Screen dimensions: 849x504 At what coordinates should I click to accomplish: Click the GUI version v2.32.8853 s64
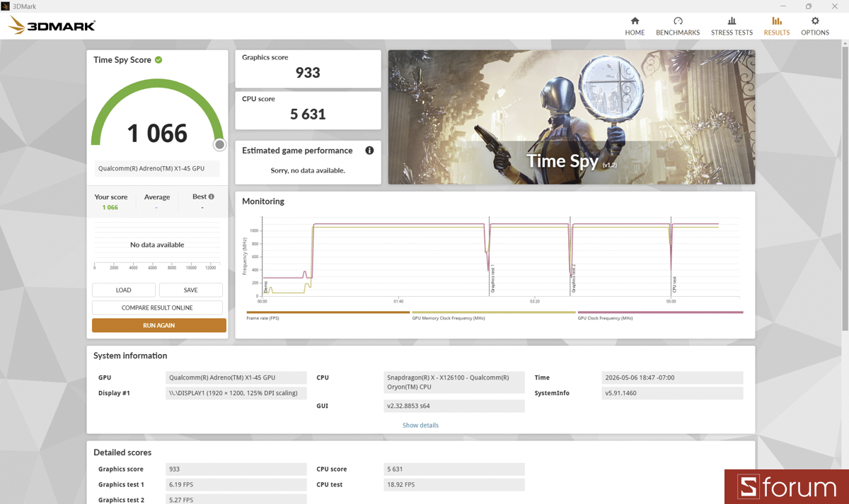[454, 406]
